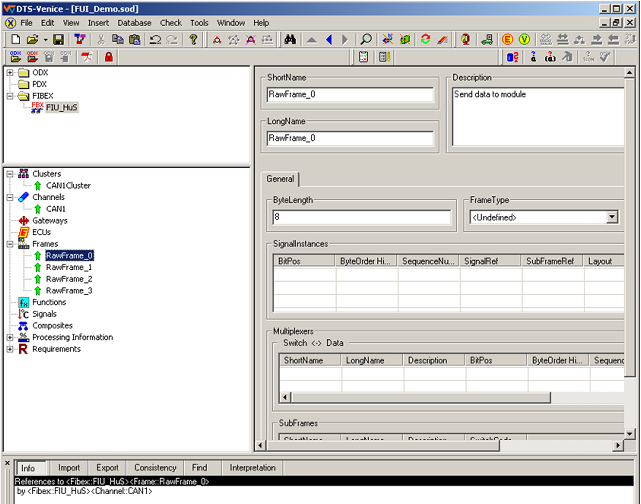Click the PDF export icon
The width and height of the screenshot is (641, 504).
(x=86, y=57)
